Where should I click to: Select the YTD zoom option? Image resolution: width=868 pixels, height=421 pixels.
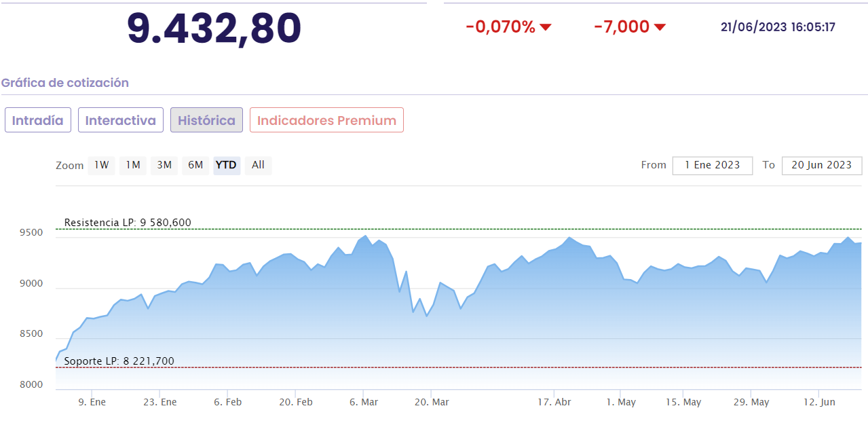coord(226,165)
